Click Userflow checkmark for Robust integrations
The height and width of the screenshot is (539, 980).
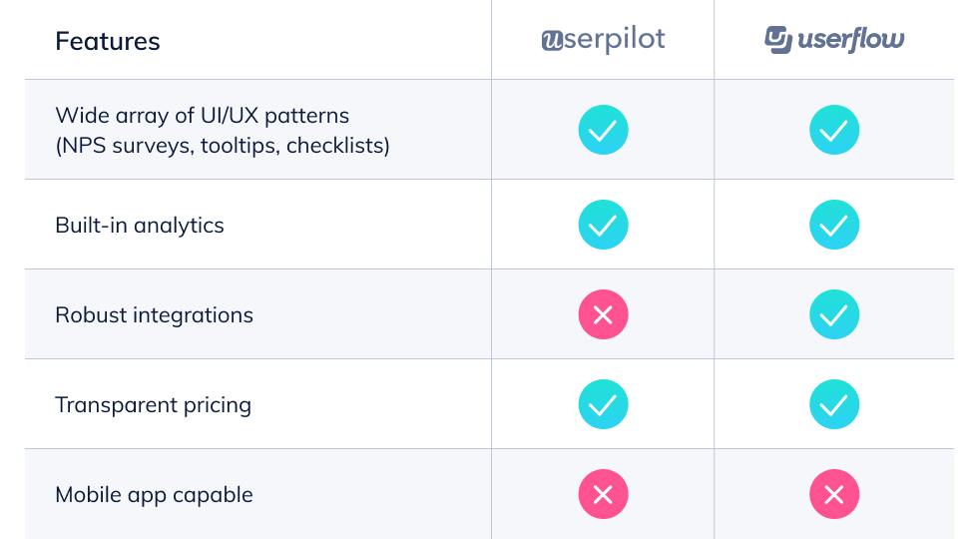coord(834,315)
